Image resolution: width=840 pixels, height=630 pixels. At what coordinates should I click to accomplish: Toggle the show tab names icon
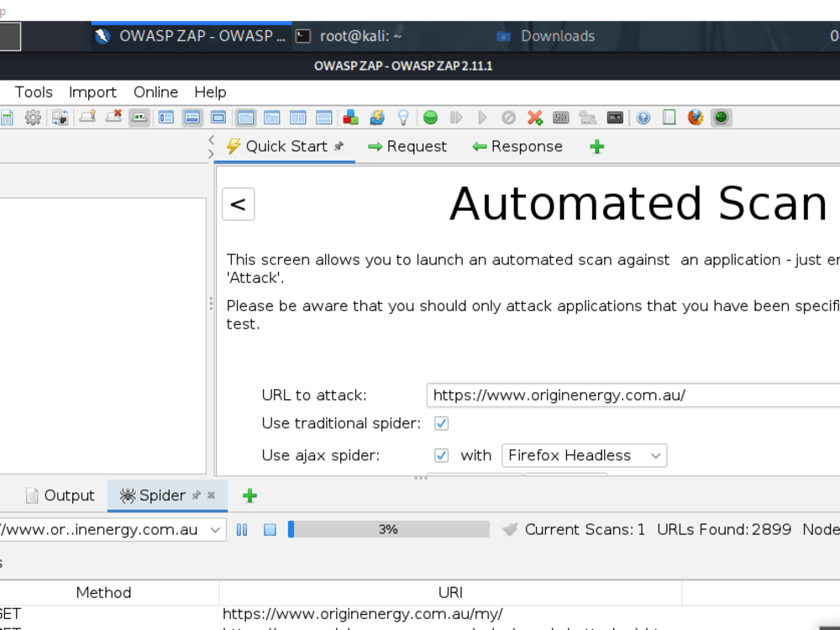[139, 118]
